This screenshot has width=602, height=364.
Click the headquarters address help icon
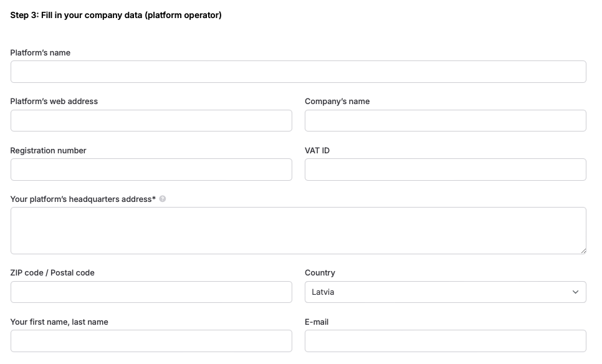coord(163,199)
